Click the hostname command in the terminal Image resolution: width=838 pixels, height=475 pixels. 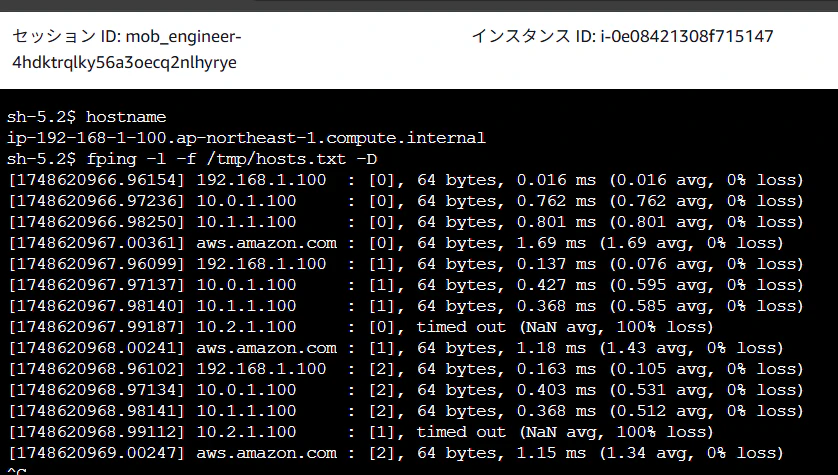point(126,117)
